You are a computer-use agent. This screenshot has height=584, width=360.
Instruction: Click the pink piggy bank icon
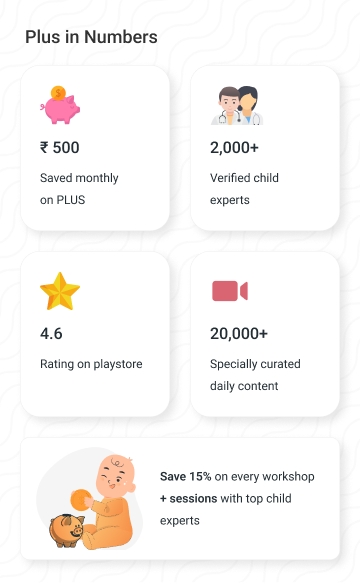(60, 105)
